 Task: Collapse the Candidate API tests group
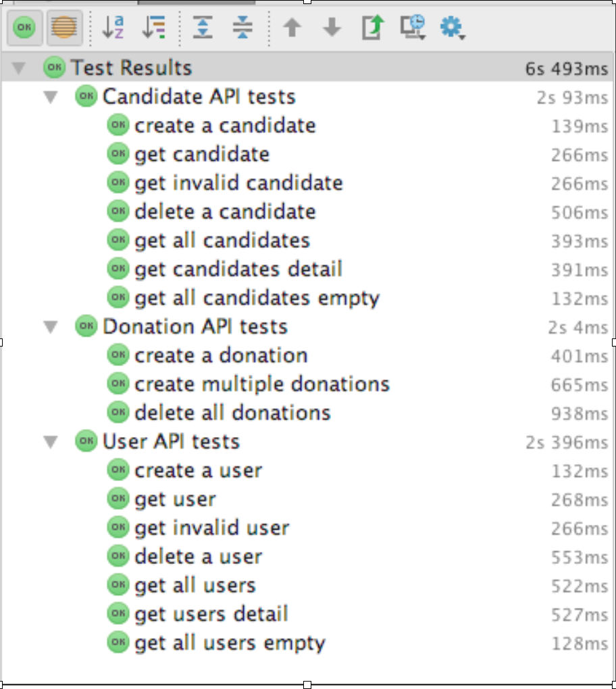[51, 97]
